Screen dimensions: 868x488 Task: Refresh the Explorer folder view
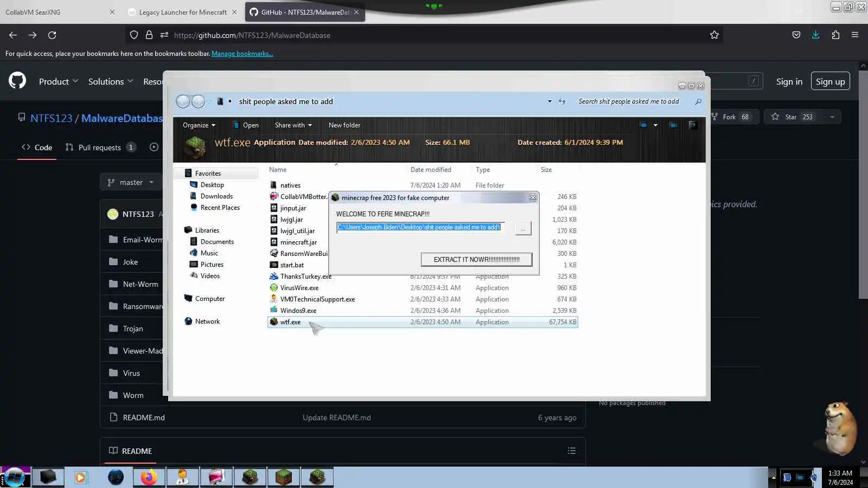562,101
